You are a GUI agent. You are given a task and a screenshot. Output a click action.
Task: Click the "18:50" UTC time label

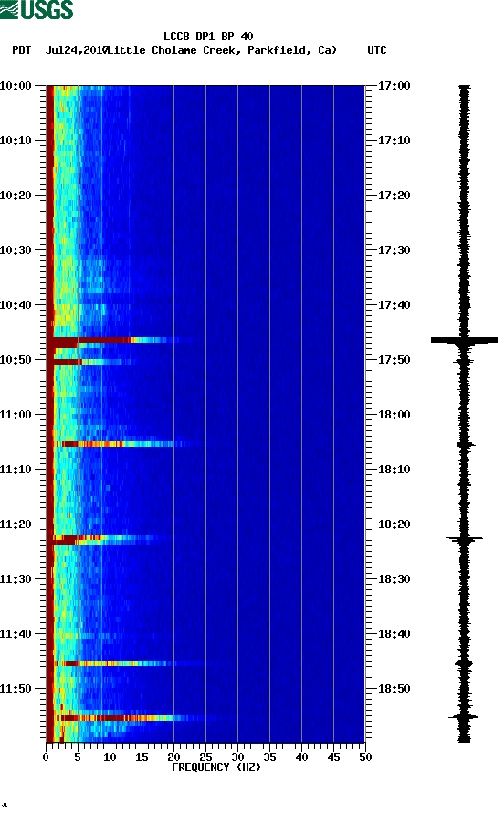click(x=394, y=689)
